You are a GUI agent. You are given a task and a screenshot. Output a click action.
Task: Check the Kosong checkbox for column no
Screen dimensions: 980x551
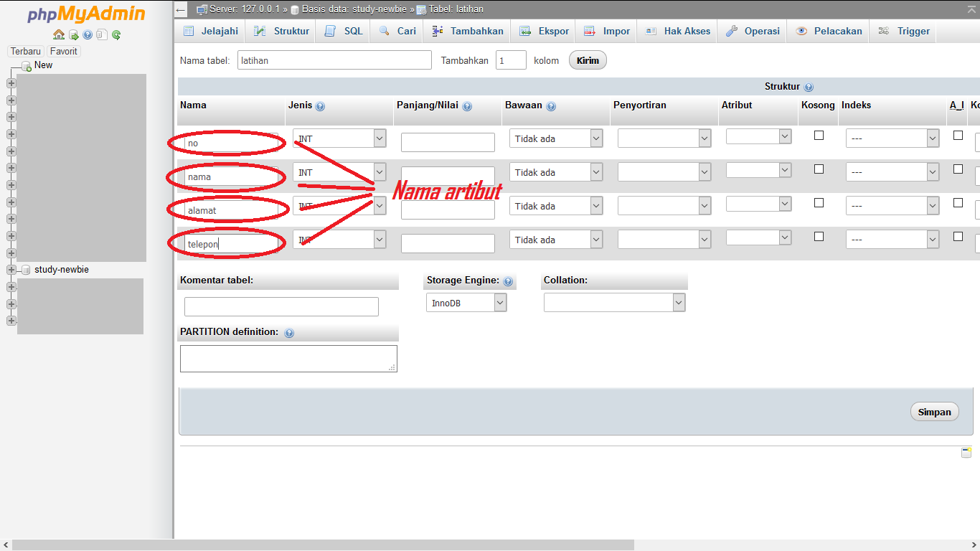click(818, 135)
